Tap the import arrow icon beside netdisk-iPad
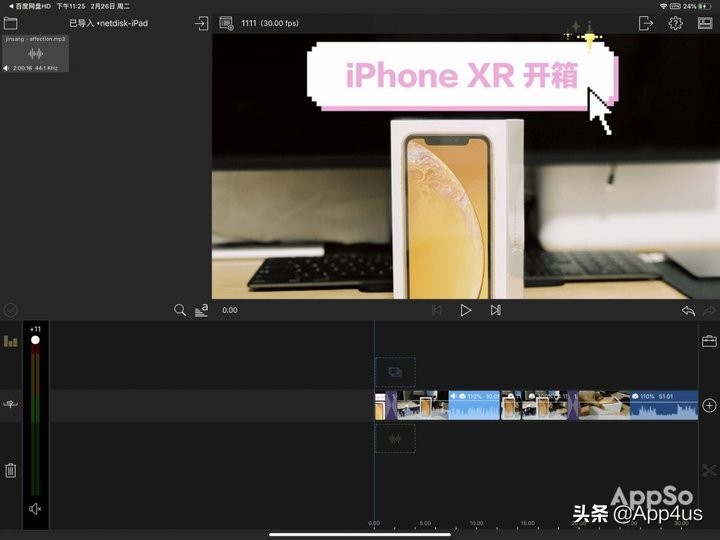 [201, 23]
